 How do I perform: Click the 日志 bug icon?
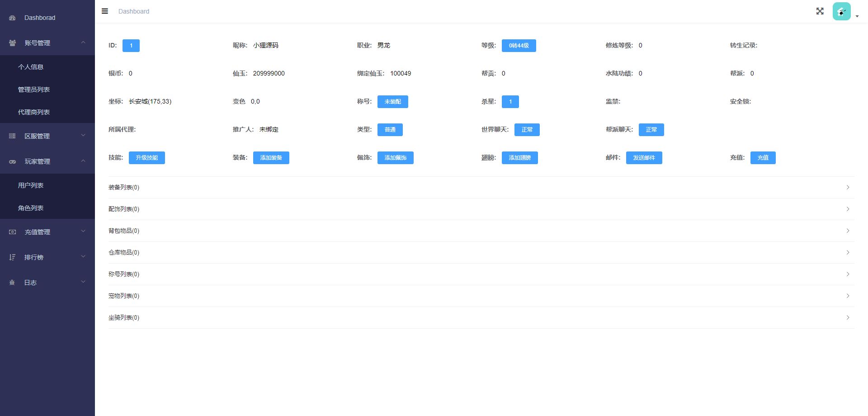tap(12, 283)
